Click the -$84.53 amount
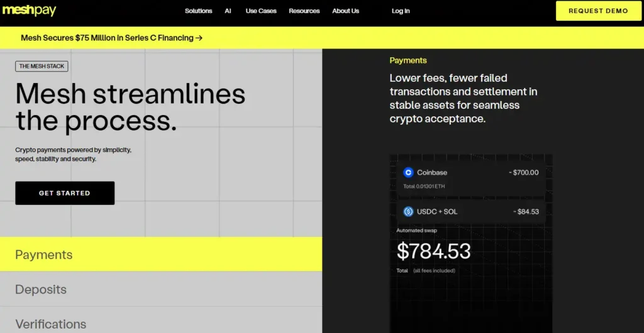 (x=525, y=212)
